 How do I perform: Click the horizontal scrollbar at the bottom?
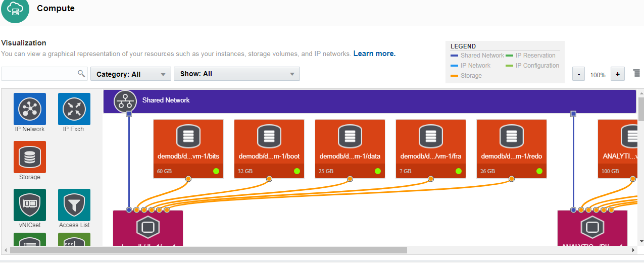(x=208, y=250)
